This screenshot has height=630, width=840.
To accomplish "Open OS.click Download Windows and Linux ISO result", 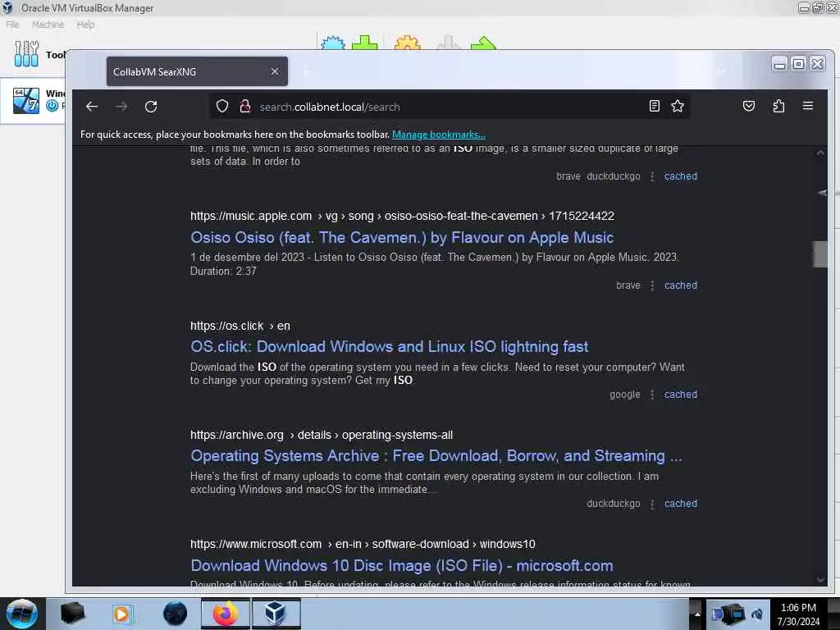I will pos(390,347).
